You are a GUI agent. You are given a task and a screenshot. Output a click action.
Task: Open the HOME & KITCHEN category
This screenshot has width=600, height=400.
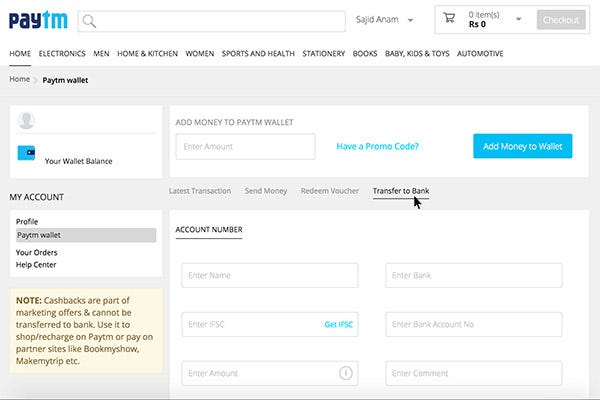[x=147, y=54]
